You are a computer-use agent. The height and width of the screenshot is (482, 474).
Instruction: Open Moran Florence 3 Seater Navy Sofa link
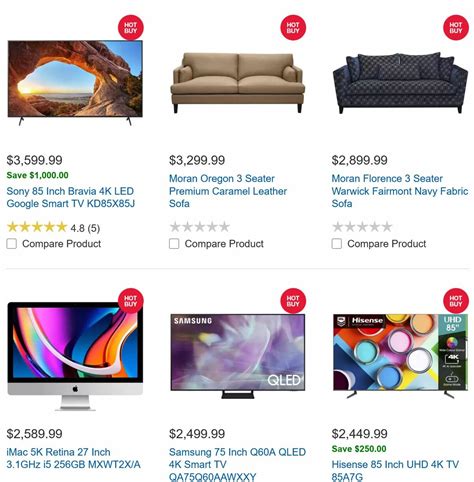400,191
